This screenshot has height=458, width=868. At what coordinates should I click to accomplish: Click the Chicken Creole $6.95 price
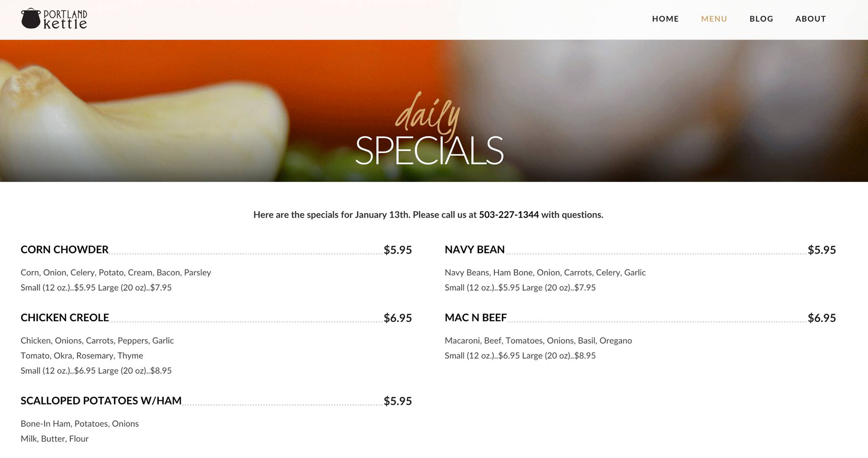coord(398,318)
